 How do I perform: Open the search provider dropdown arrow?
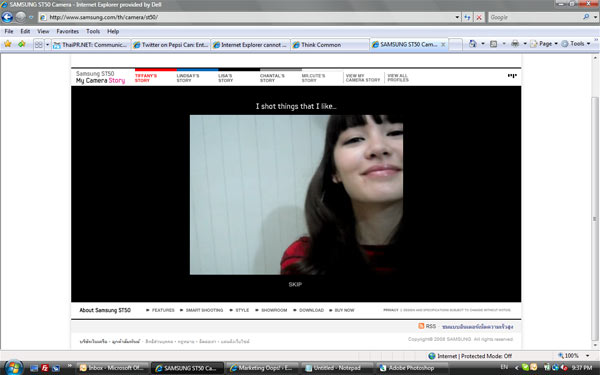pyautogui.click(x=595, y=17)
